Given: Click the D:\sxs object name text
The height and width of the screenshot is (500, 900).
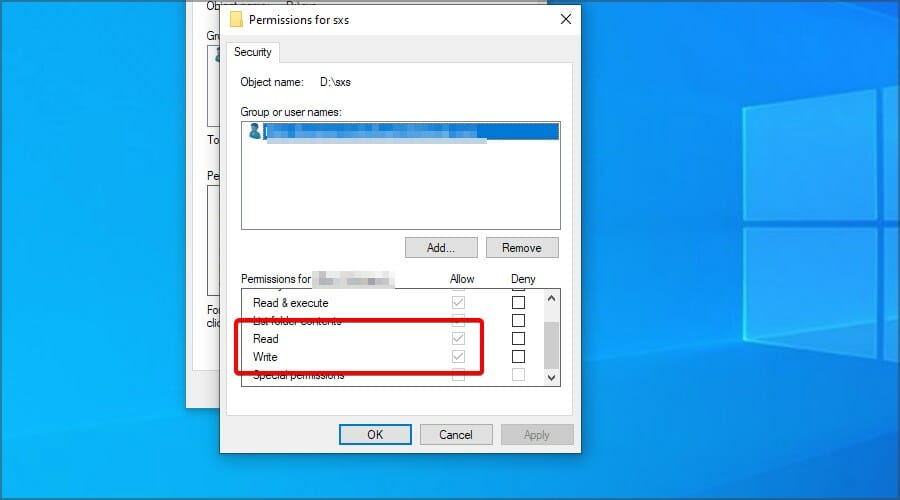Looking at the screenshot, I should (x=335, y=82).
